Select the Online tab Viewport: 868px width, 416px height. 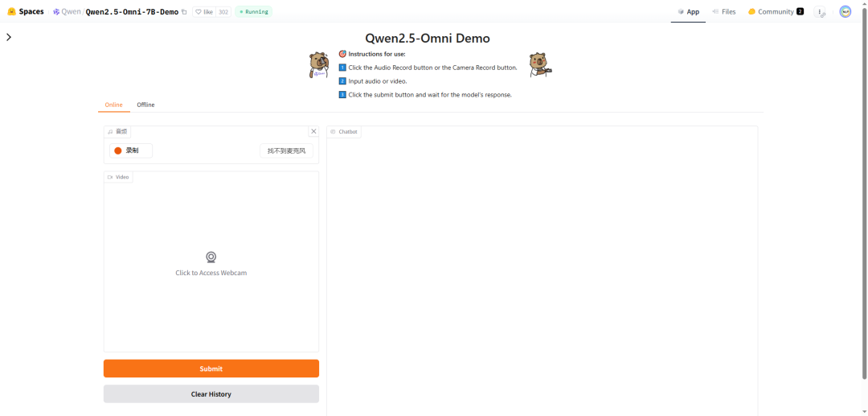click(x=113, y=105)
